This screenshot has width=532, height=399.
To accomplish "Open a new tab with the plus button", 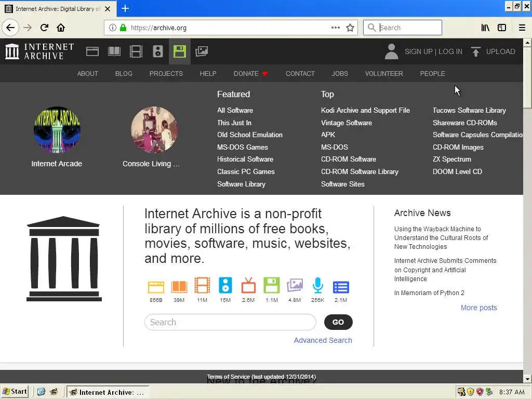I will [125, 8].
